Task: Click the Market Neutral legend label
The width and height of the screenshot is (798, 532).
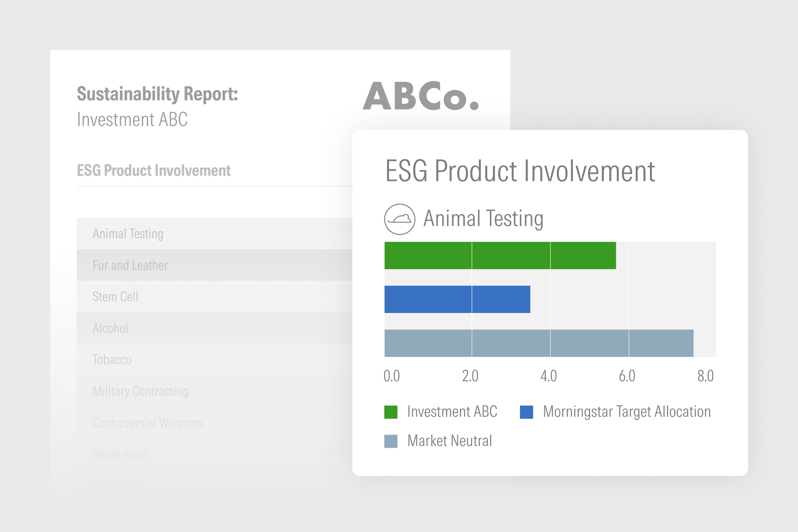Action: click(x=449, y=441)
